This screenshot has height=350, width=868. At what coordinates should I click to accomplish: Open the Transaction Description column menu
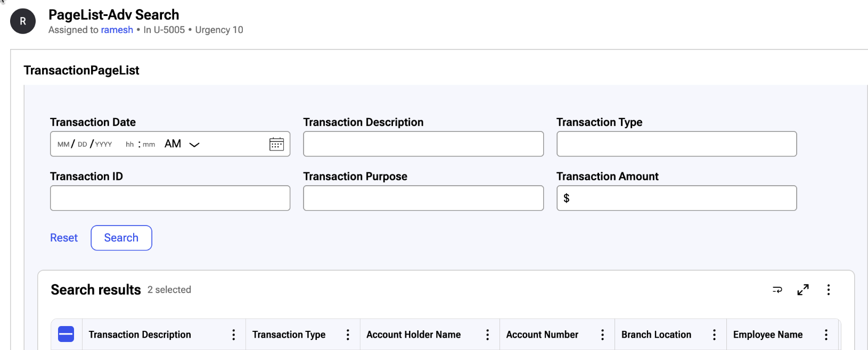pyautogui.click(x=233, y=335)
